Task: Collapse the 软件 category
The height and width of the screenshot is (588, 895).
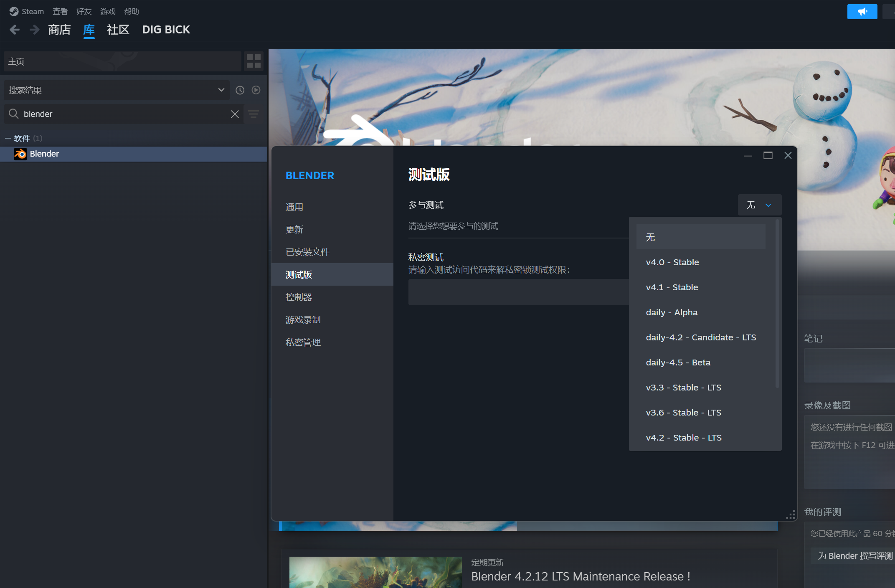Action: coord(8,138)
